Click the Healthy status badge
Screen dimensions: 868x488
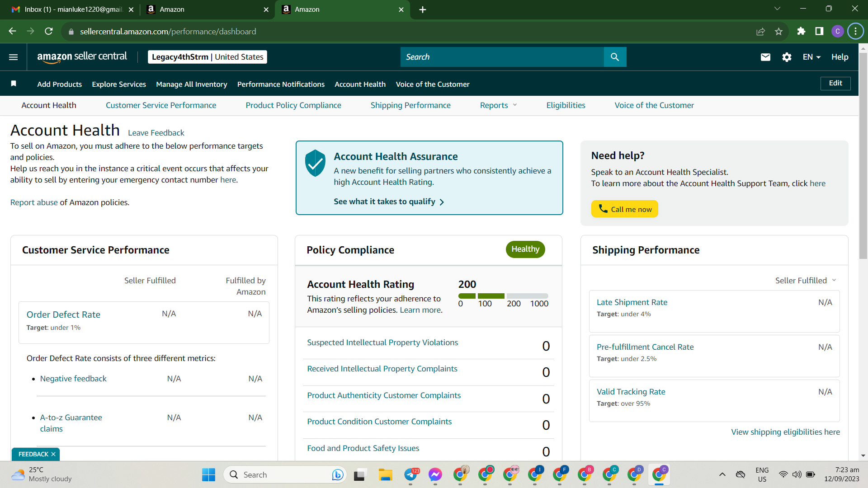pyautogui.click(x=525, y=249)
